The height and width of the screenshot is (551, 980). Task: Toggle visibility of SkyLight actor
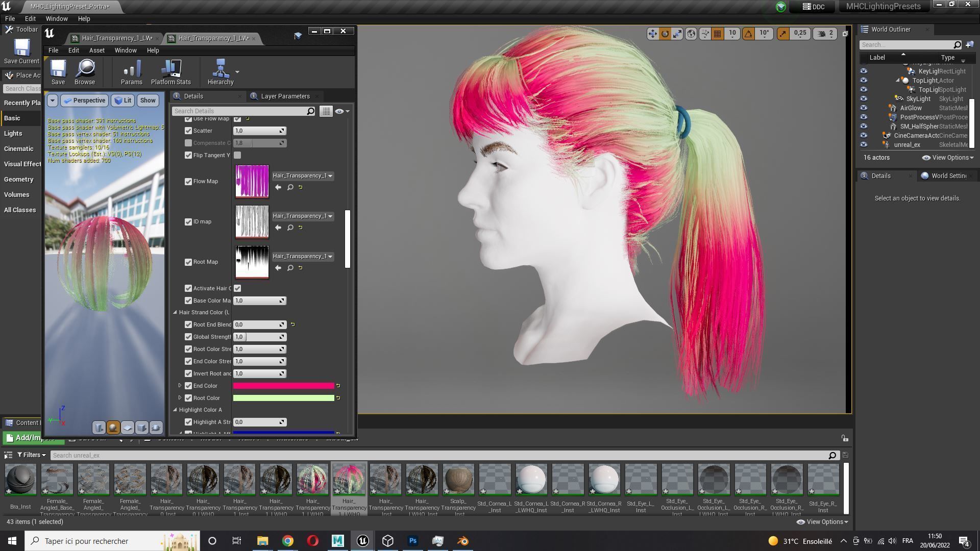pos(864,99)
